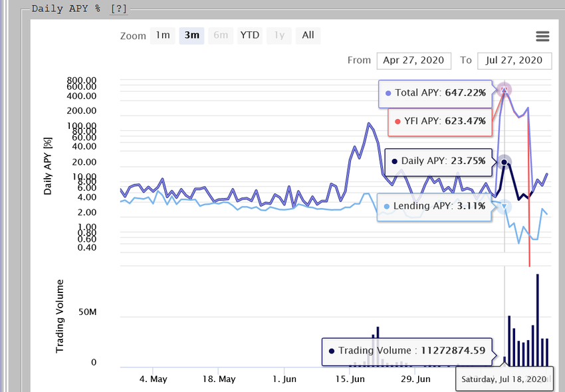Click the disabled 1y zoom option
This screenshot has height=392, width=565.
[279, 36]
